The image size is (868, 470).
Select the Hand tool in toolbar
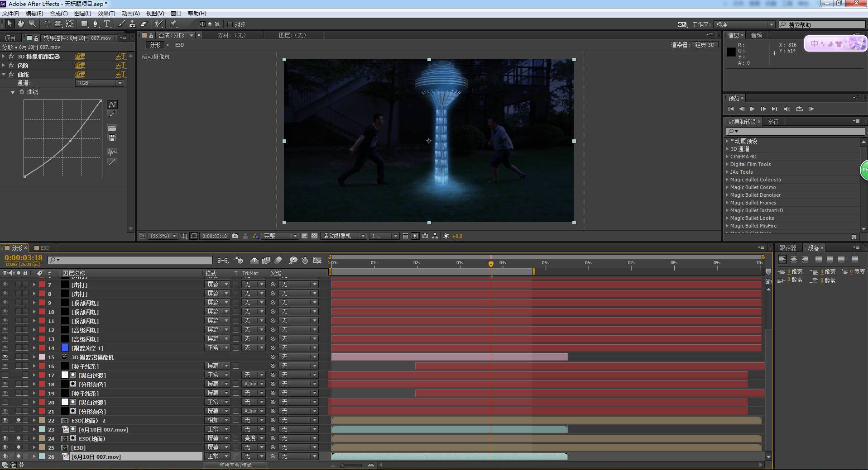(x=21, y=24)
